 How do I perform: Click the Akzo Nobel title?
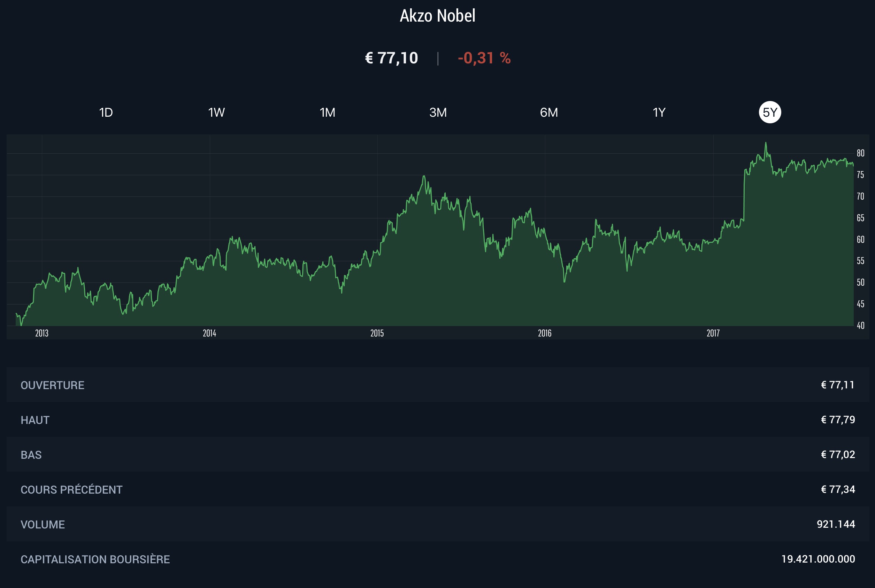click(437, 16)
